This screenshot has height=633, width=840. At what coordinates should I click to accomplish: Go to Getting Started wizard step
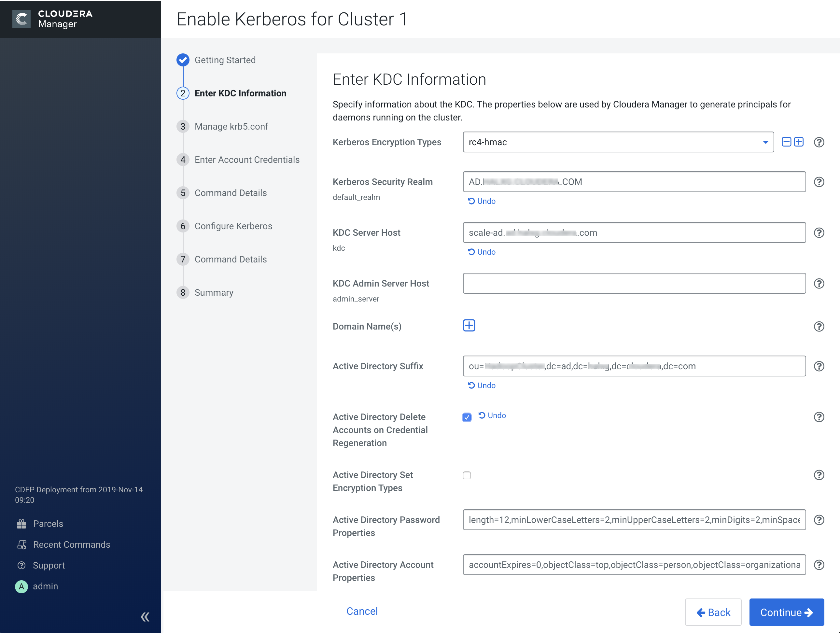tap(225, 60)
